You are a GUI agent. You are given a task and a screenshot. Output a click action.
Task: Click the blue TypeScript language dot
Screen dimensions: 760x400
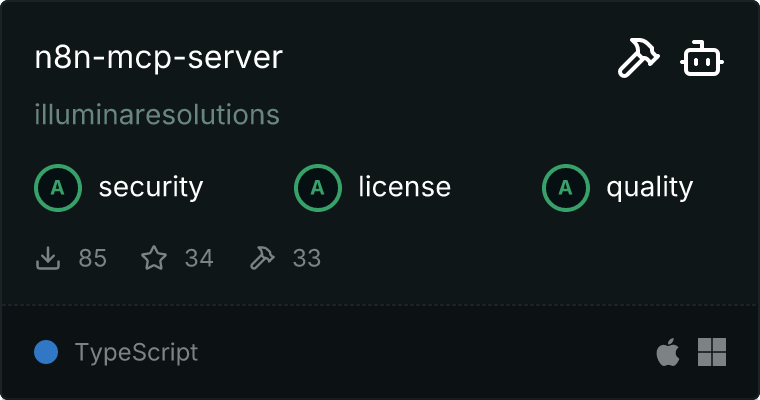point(46,352)
